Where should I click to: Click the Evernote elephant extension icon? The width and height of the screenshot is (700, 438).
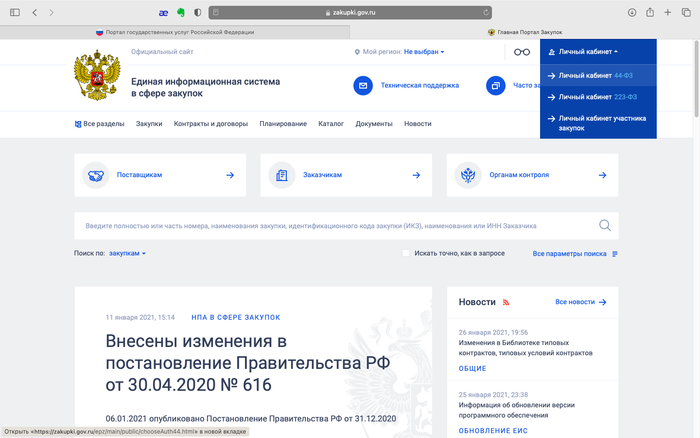click(x=179, y=12)
